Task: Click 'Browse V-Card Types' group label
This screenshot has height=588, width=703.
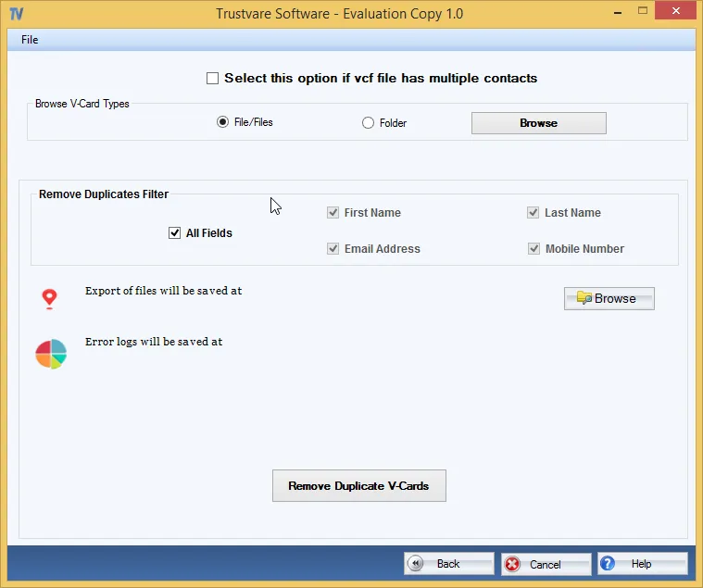Action: coord(82,104)
